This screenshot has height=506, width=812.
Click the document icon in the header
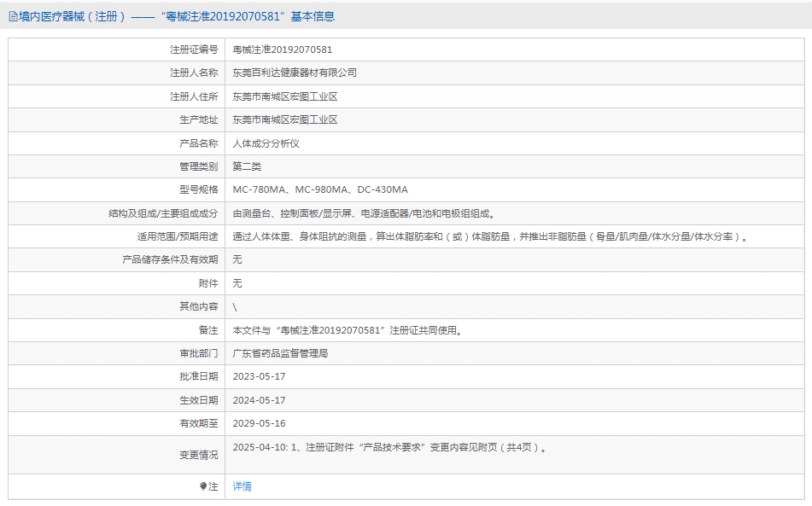(x=13, y=16)
